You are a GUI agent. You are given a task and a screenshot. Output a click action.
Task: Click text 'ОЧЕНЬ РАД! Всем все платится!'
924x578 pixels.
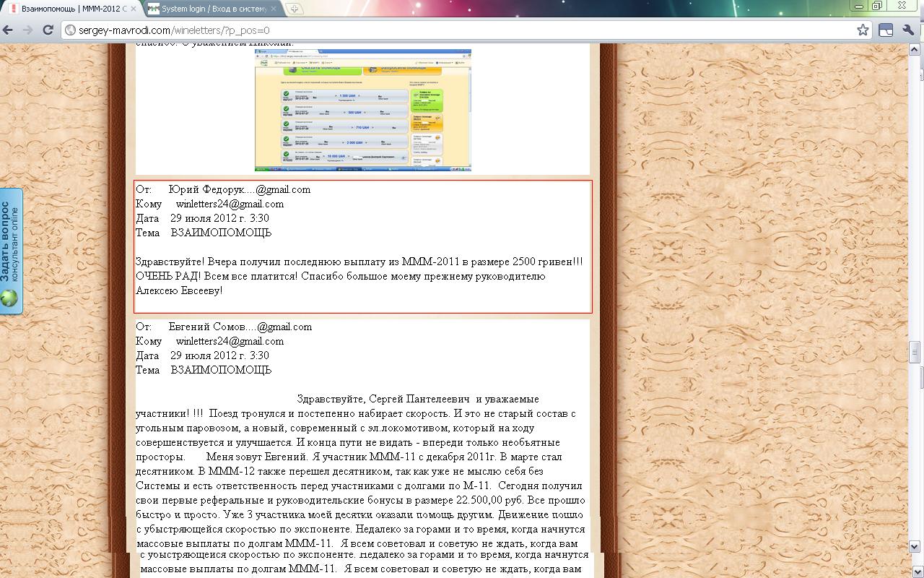click(x=217, y=276)
